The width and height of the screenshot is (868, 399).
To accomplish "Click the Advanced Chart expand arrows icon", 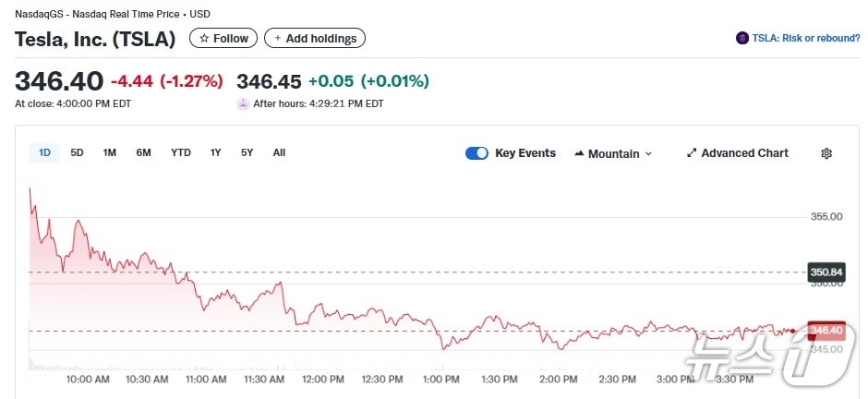I will pyautogui.click(x=692, y=153).
